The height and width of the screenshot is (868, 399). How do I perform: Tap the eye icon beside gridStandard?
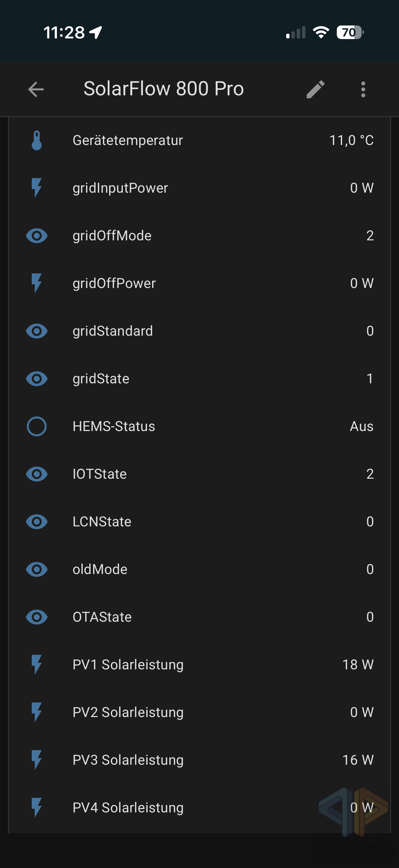[37, 331]
